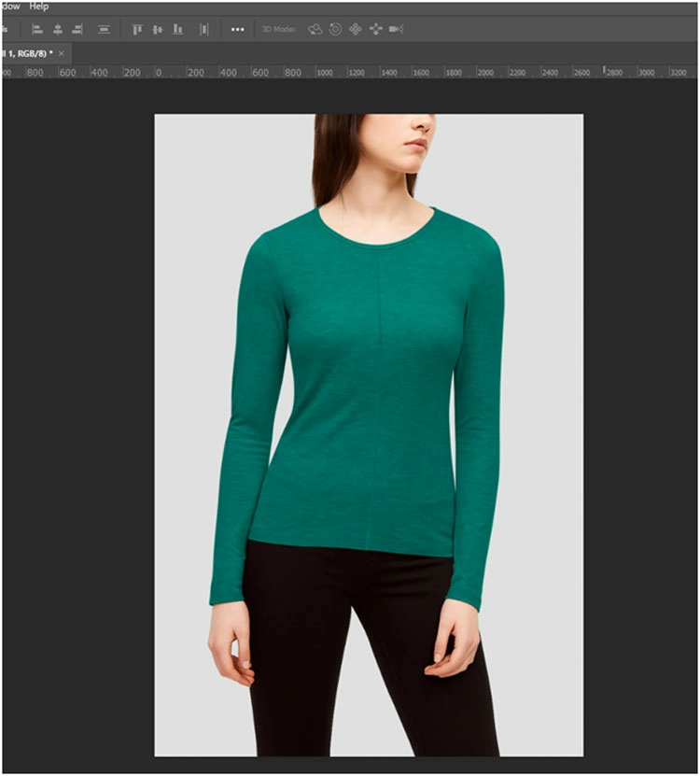Select the 3D roll camera icon
Screen dimensions: 700x776
pos(335,30)
